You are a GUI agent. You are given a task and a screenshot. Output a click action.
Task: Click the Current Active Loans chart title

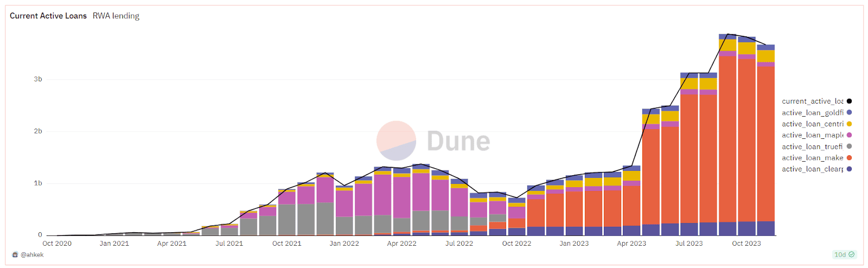[x=48, y=16]
